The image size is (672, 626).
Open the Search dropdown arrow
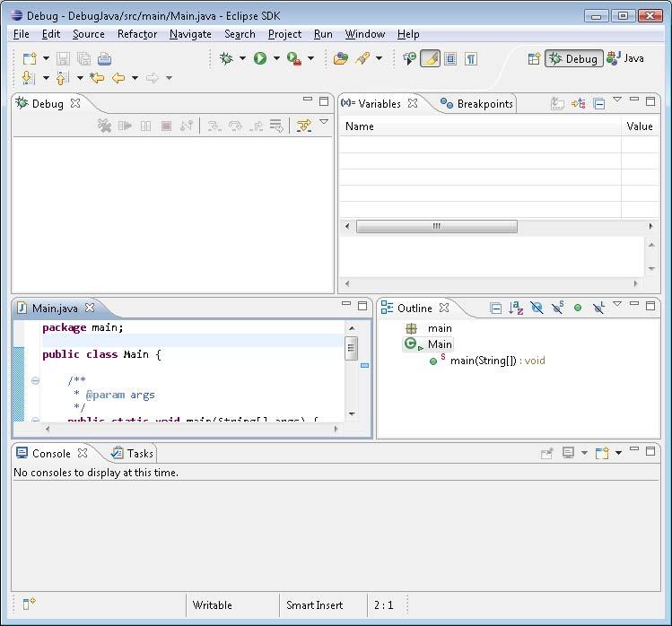tap(379, 58)
